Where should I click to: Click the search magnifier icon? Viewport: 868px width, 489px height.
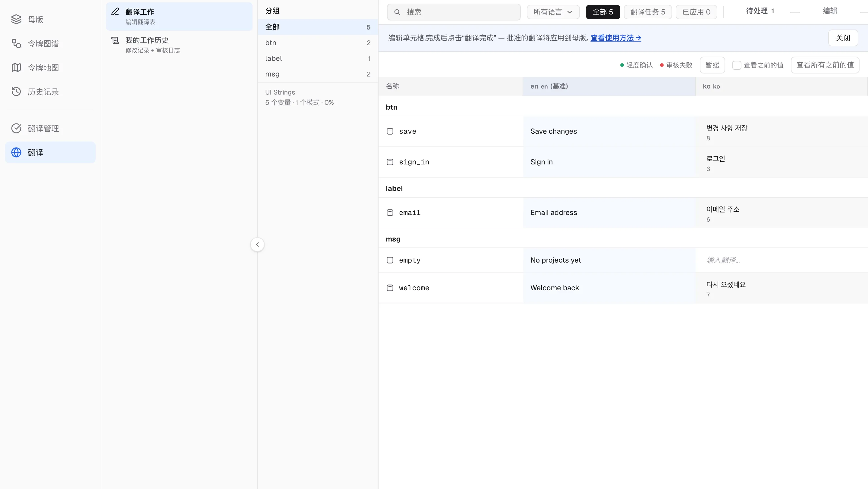397,12
